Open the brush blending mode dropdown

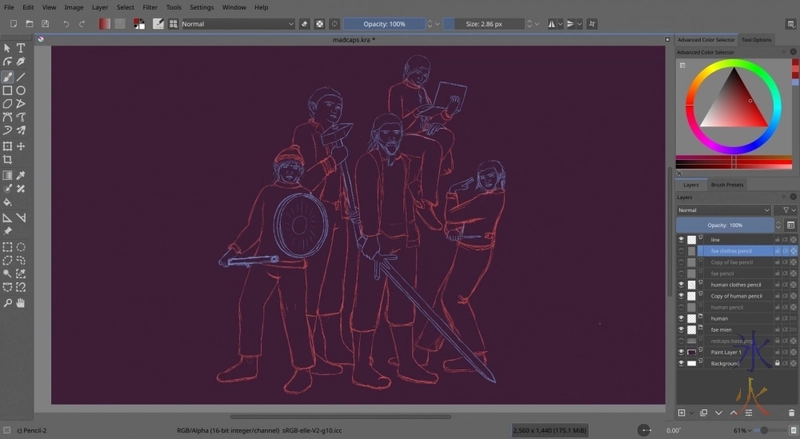click(x=237, y=23)
